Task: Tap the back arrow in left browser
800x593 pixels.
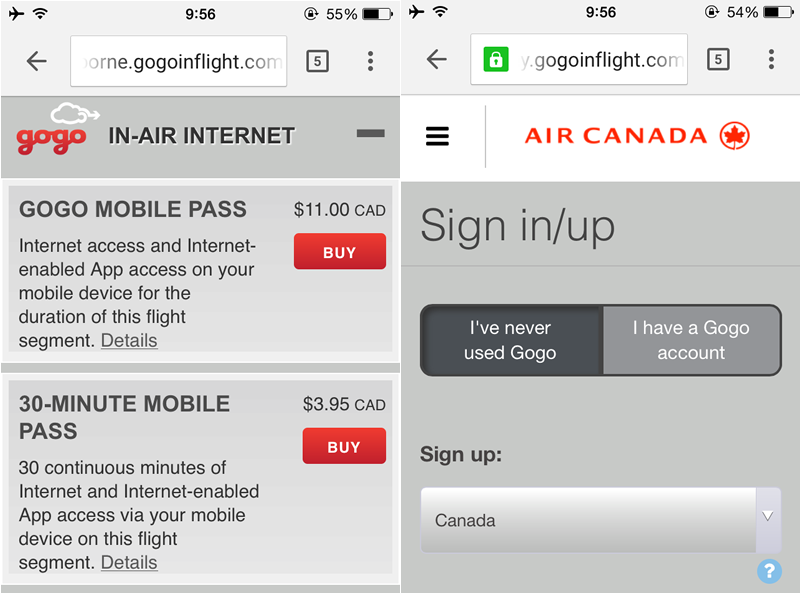Action: (37, 61)
